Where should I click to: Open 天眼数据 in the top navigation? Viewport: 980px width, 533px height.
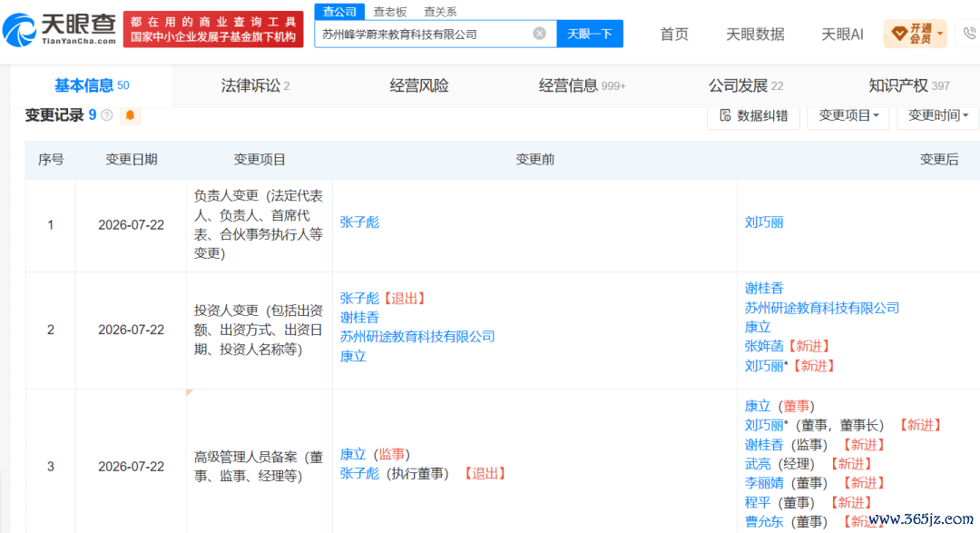755,35
